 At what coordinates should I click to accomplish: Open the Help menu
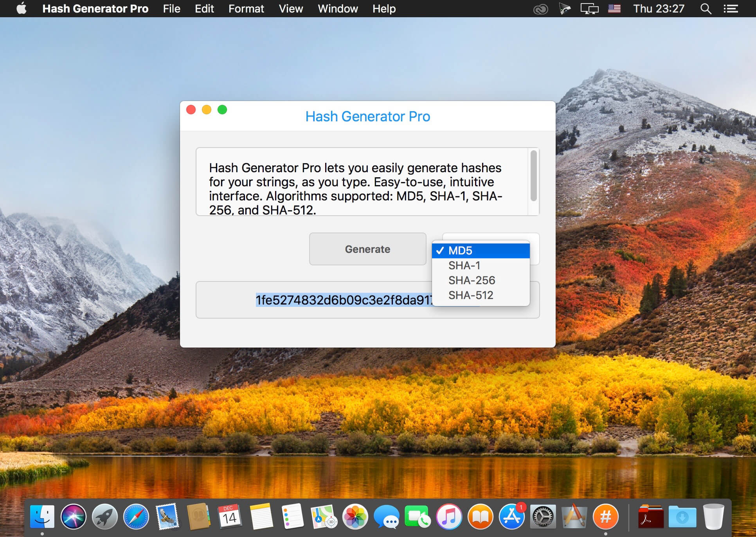click(x=384, y=9)
